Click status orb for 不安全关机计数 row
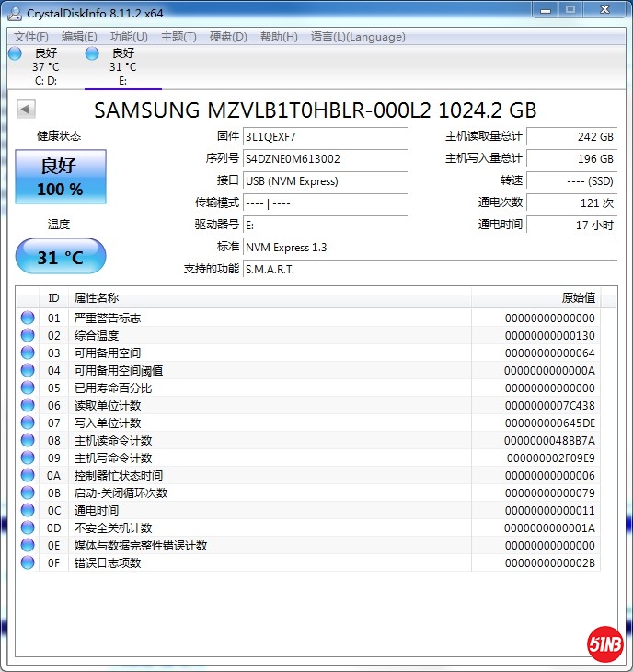This screenshot has height=672, width=633. (x=28, y=528)
